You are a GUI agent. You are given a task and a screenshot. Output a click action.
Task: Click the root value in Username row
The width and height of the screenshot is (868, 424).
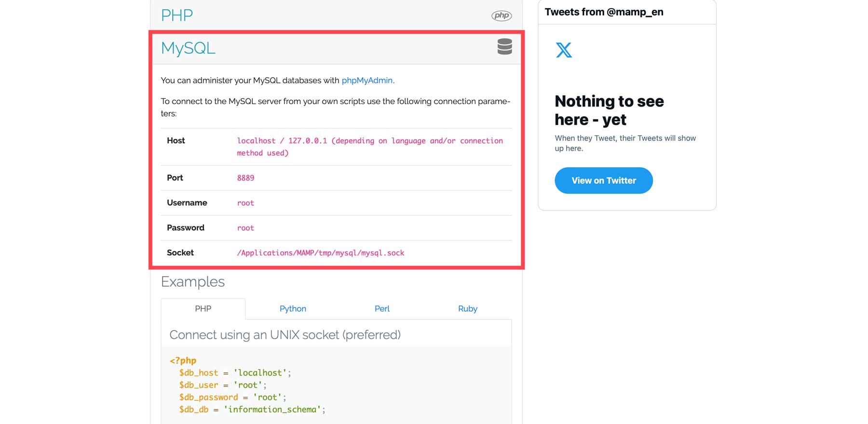[x=245, y=203]
